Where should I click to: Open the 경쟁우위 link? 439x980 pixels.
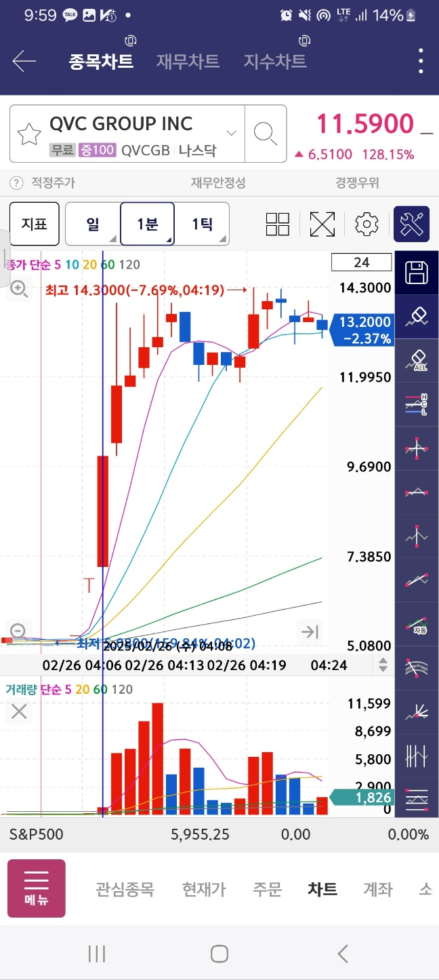(357, 182)
